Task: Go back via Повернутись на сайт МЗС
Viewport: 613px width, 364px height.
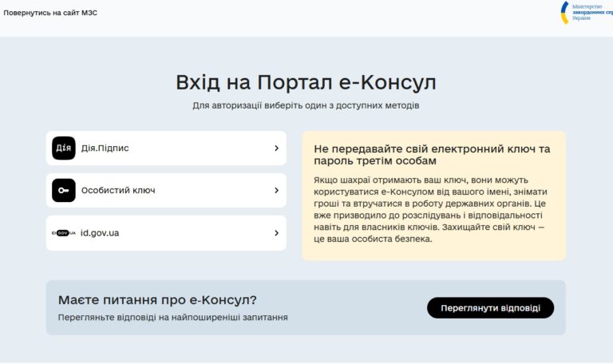Action: 50,13
